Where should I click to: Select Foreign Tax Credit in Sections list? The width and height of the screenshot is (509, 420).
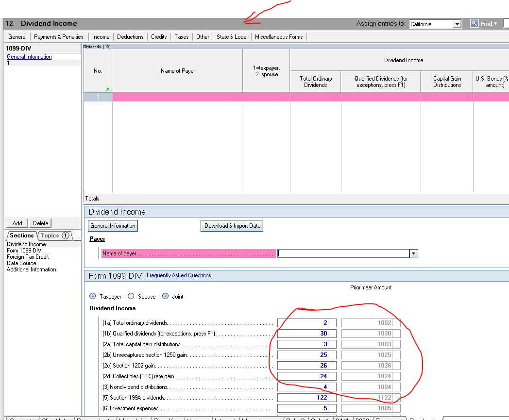pos(27,256)
